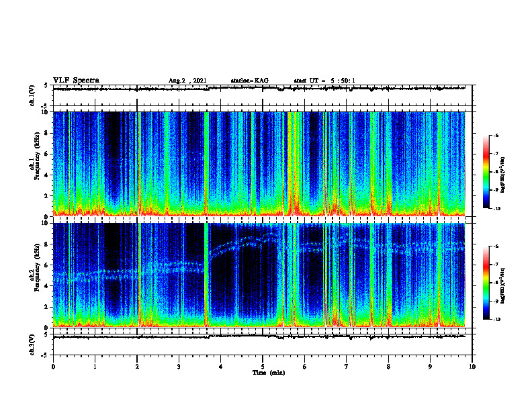Click the "5" tick on the time axis

coord(263,367)
